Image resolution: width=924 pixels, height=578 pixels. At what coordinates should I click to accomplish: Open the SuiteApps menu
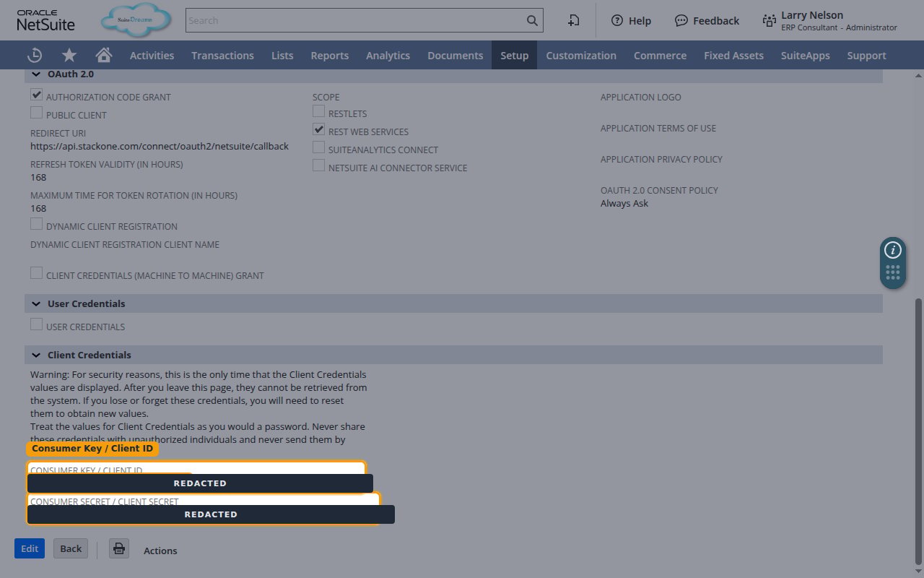click(805, 55)
